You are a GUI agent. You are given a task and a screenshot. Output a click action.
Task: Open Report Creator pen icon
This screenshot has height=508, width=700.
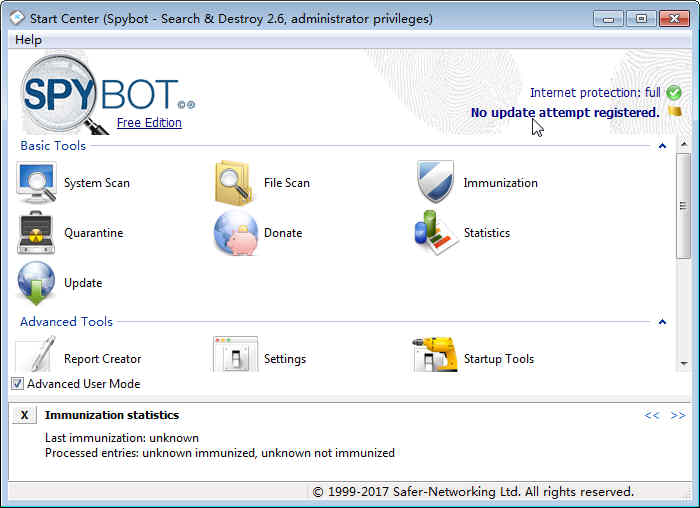point(36,354)
